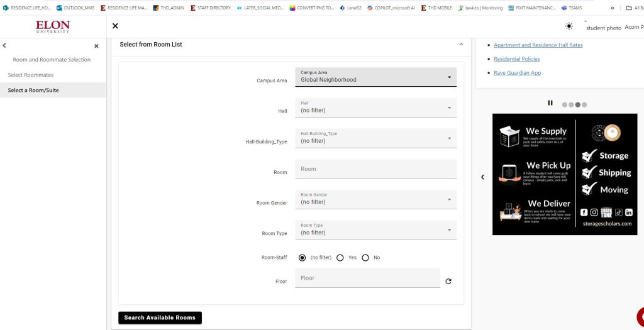Open Select Roommates in sidebar

[x=31, y=75]
